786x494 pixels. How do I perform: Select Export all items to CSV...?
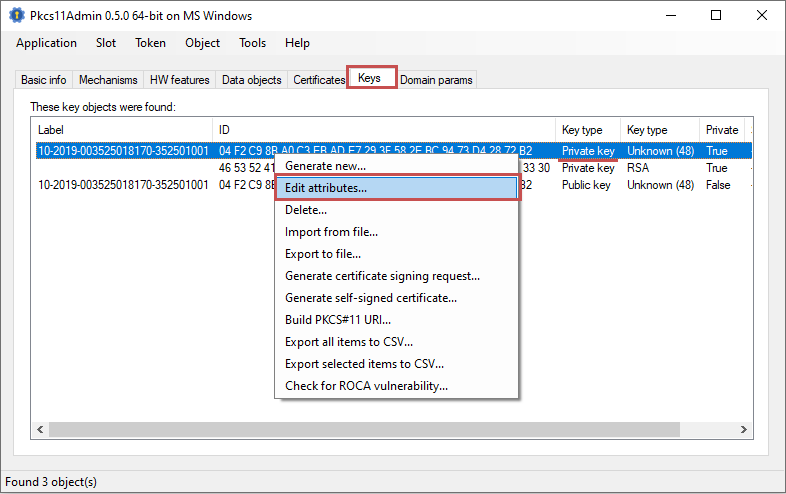click(396, 342)
